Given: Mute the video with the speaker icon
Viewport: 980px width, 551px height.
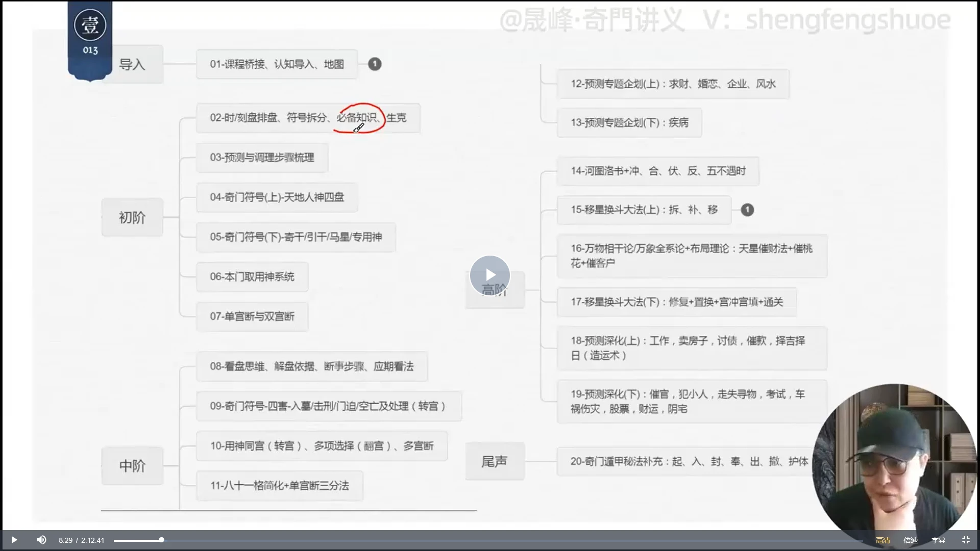Looking at the screenshot, I should point(41,540).
